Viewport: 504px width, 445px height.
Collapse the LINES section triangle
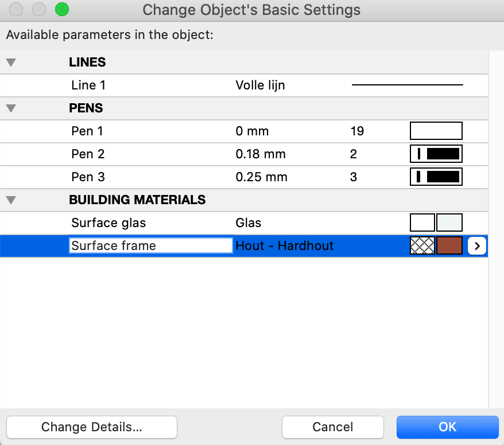pos(11,63)
